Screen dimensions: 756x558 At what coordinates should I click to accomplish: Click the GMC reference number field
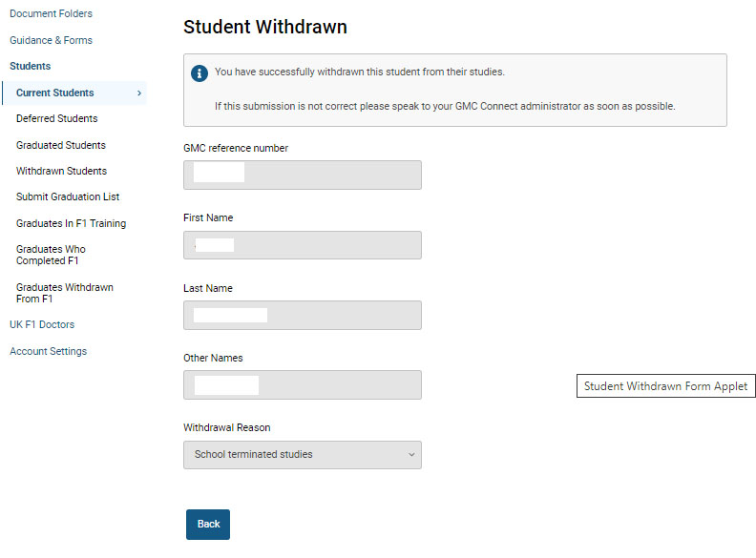tap(303, 175)
